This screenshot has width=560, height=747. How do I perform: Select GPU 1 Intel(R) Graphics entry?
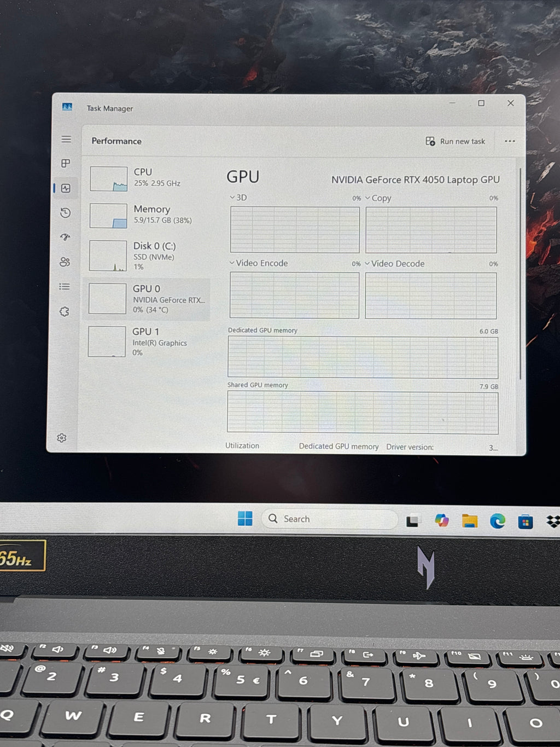pyautogui.click(x=147, y=342)
